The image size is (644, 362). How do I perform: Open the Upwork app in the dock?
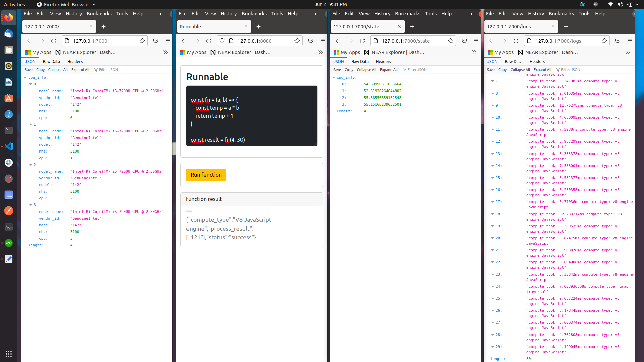coord(9,243)
